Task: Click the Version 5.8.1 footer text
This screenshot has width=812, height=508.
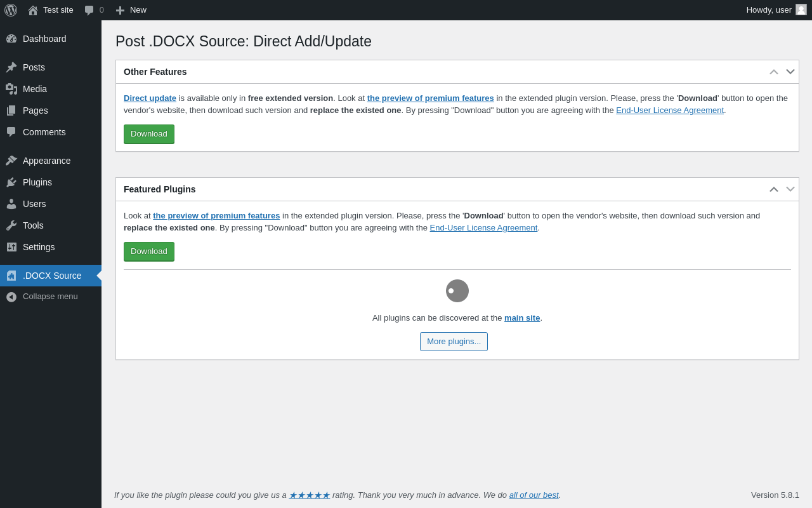Action: pyautogui.click(x=775, y=495)
